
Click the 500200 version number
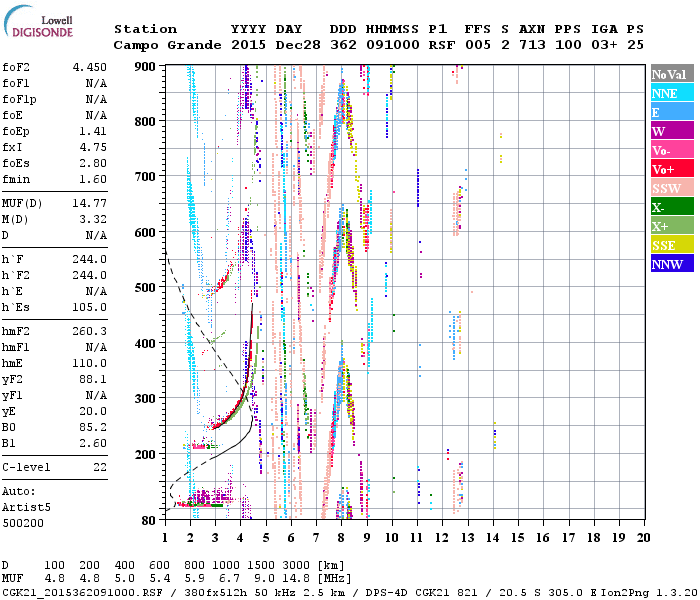pos(23,523)
